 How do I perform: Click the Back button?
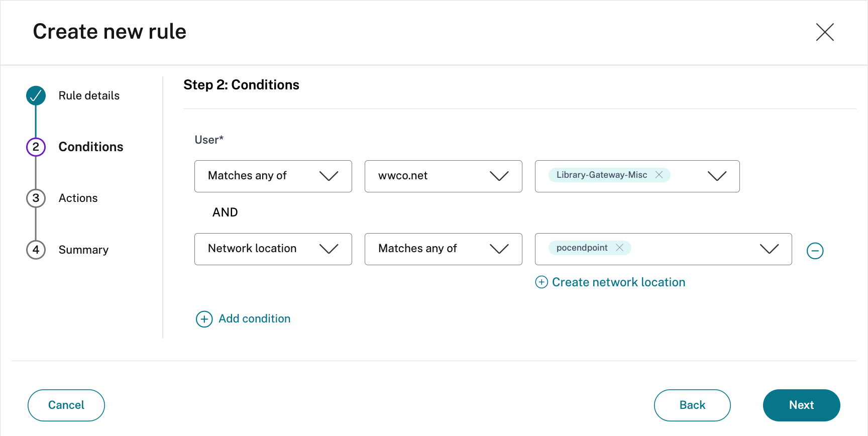692,405
